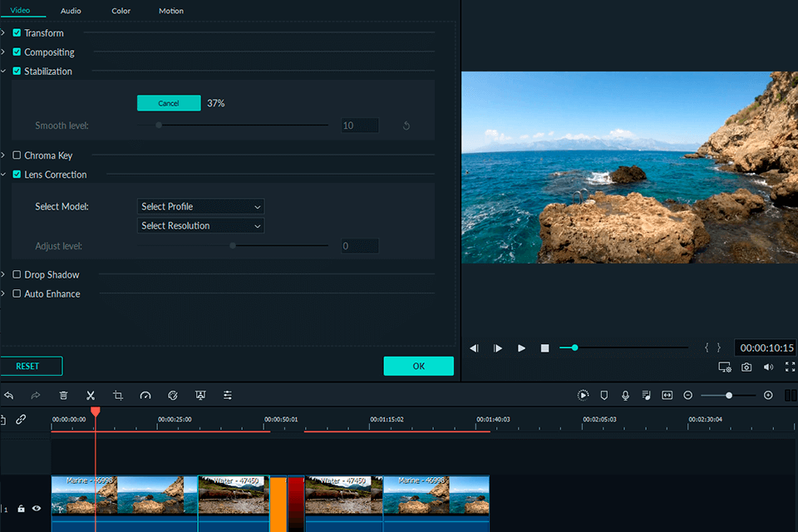Enable the Auto Enhance checkbox
This screenshot has height=532, width=798.
[x=17, y=294]
